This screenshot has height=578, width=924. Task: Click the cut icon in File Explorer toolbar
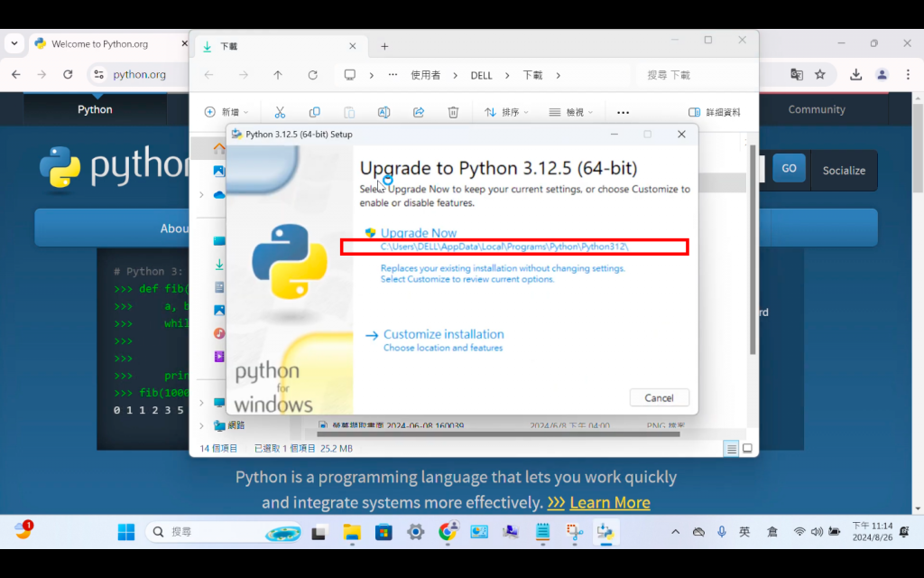[280, 112]
